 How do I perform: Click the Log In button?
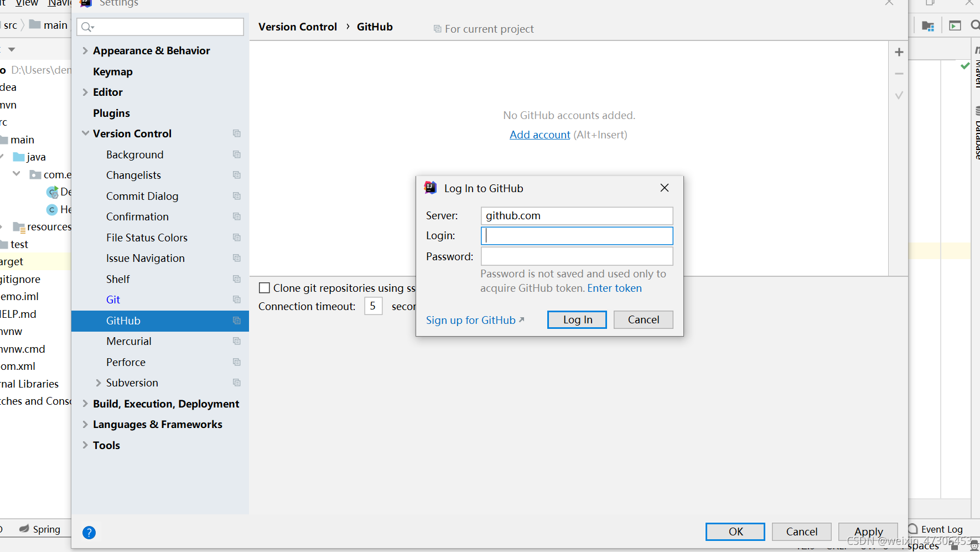[577, 319]
